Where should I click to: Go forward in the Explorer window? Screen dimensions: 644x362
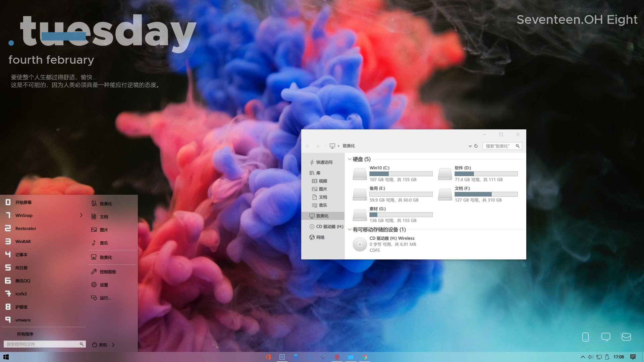point(317,146)
